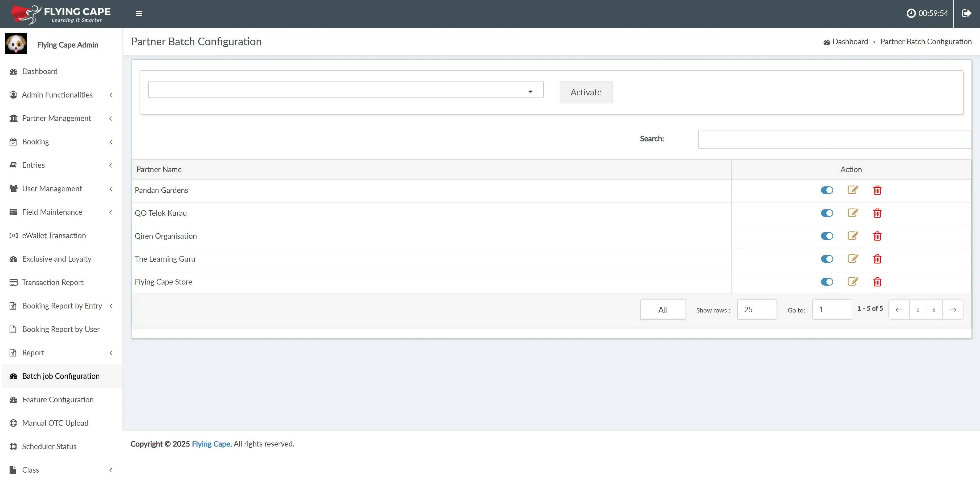
Task: Delete the QO Telok Kurau entry
Action: point(877,213)
